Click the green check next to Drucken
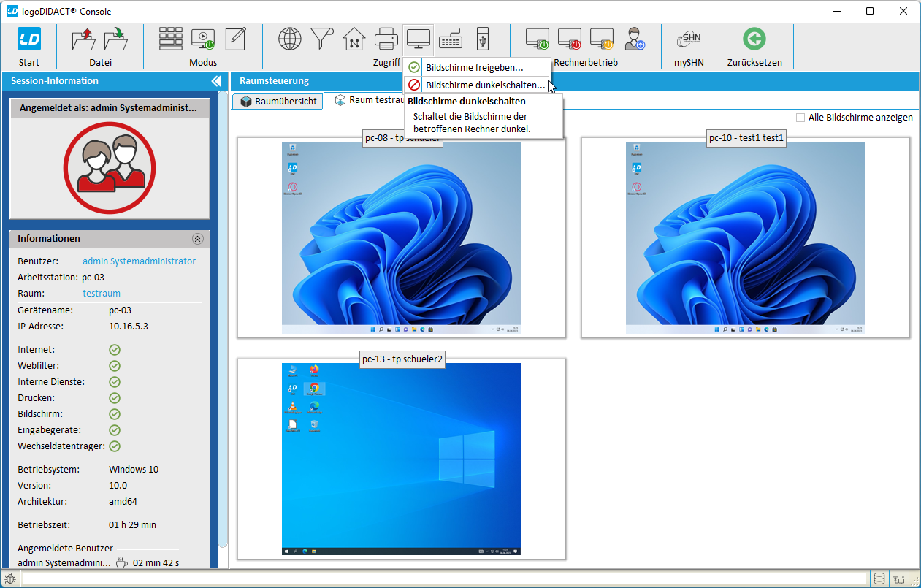The image size is (921, 588). 115,398
